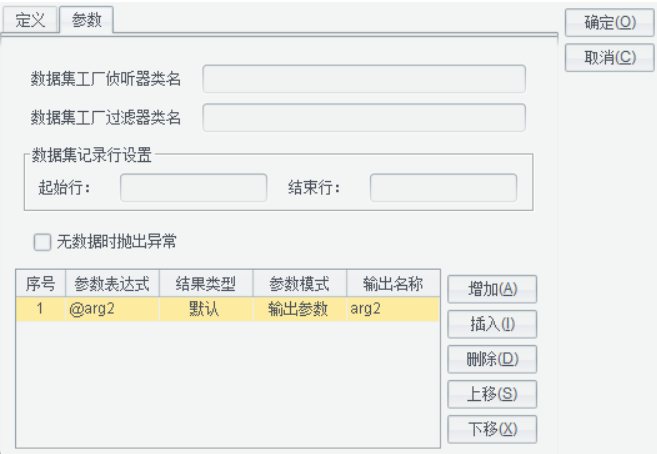Open the 输出参数 parameter mode cell
657x454 pixels.
point(300,309)
